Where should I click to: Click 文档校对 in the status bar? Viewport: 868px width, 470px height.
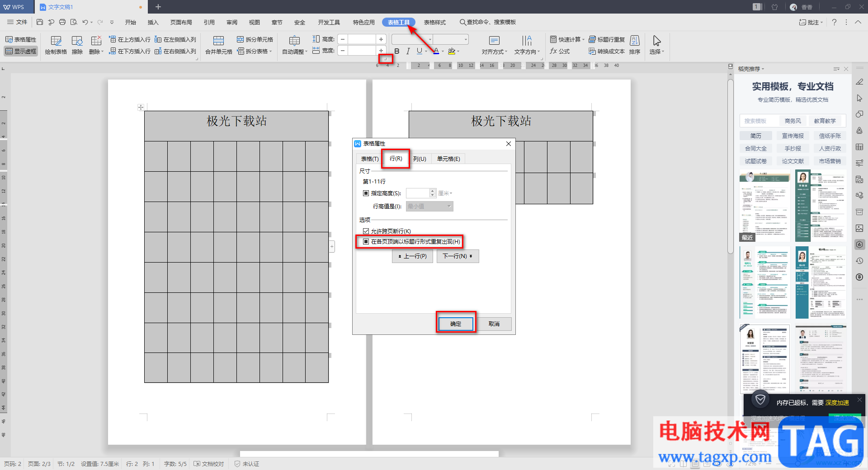pyautogui.click(x=209, y=464)
